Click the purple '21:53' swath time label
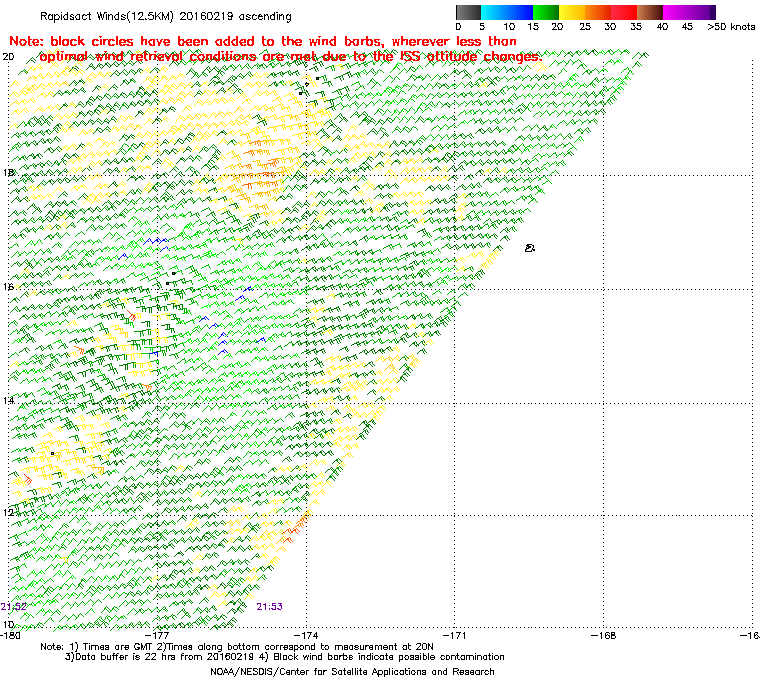The image size is (760, 688). (269, 607)
